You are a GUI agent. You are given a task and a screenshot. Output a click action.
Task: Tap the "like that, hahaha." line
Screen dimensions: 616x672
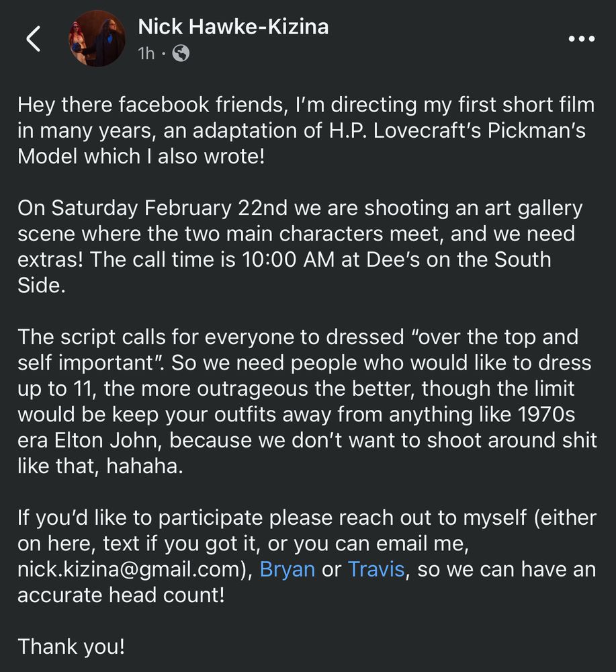[100, 466]
